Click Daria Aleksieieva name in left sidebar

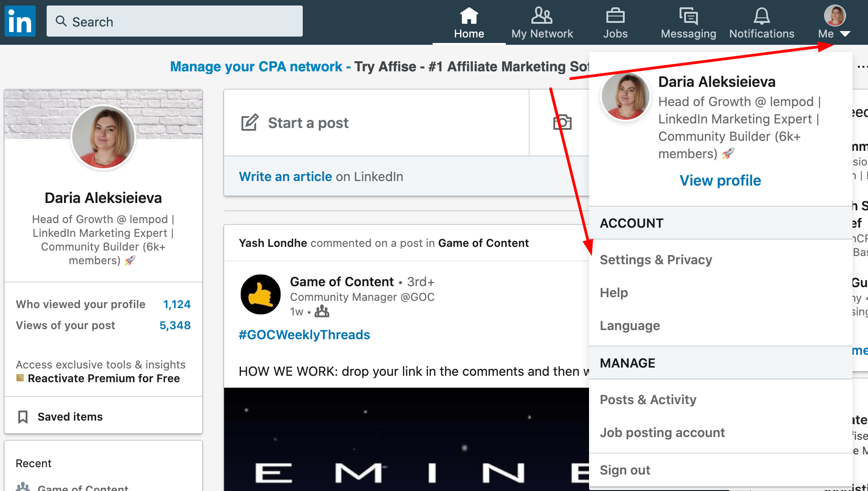click(103, 198)
